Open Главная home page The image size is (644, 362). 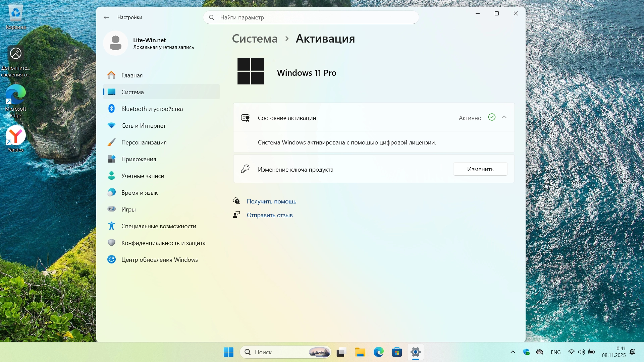tap(132, 75)
